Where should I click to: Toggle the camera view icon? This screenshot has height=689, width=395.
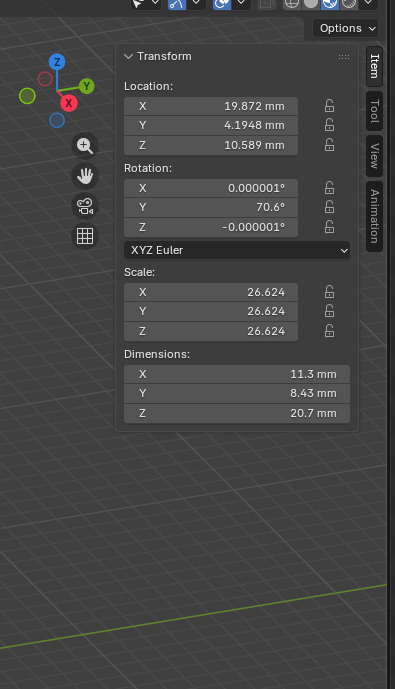click(85, 206)
